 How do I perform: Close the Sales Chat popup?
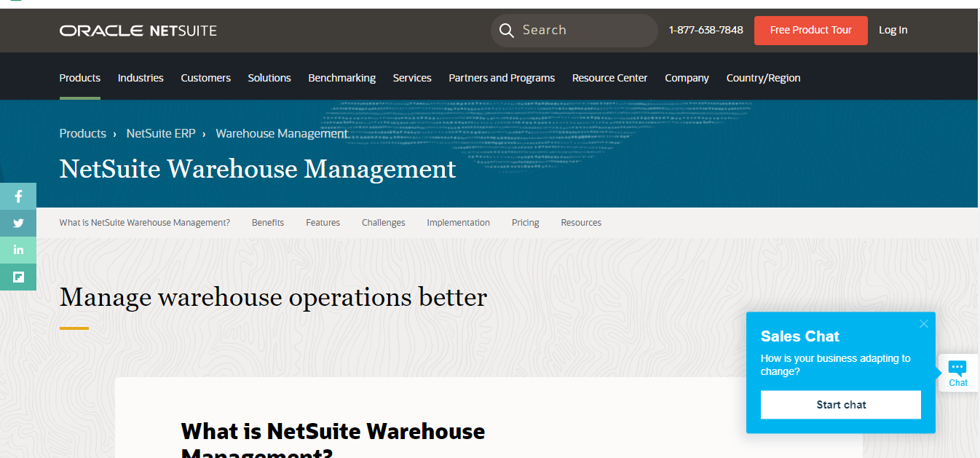point(923,324)
